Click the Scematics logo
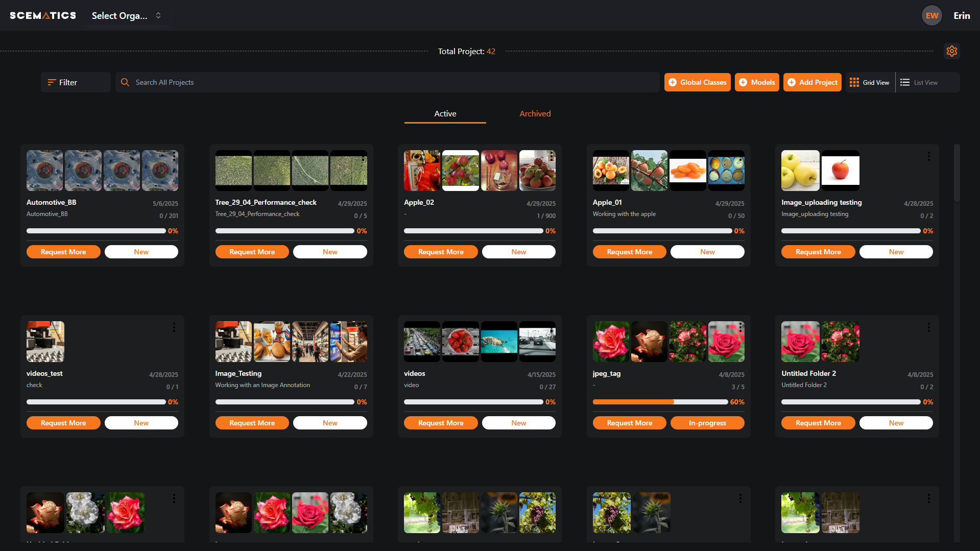The width and height of the screenshot is (980, 551). tap(43, 15)
